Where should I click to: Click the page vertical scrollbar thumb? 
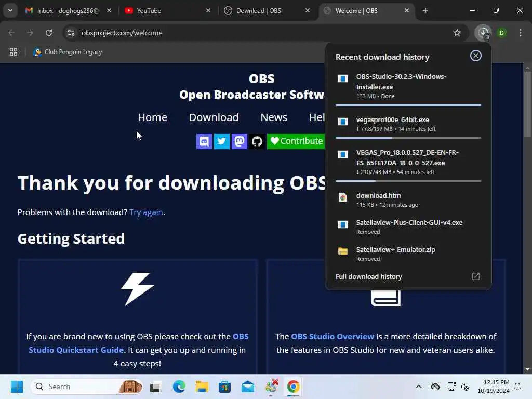click(527, 104)
